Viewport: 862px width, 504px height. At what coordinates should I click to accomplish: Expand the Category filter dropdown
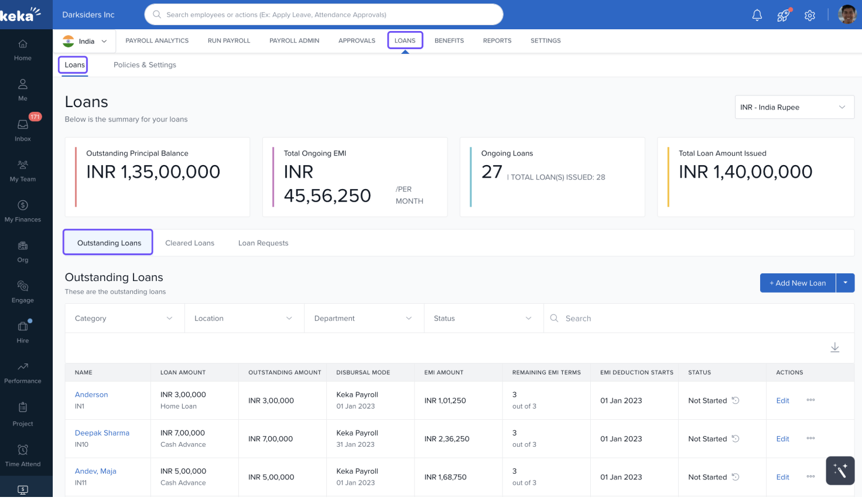(x=124, y=318)
